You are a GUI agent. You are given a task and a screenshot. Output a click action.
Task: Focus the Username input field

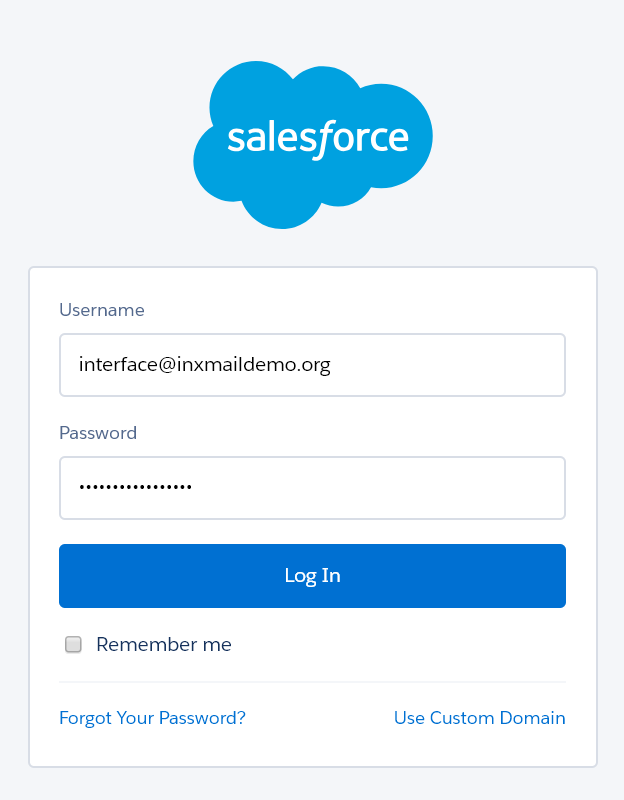point(312,365)
